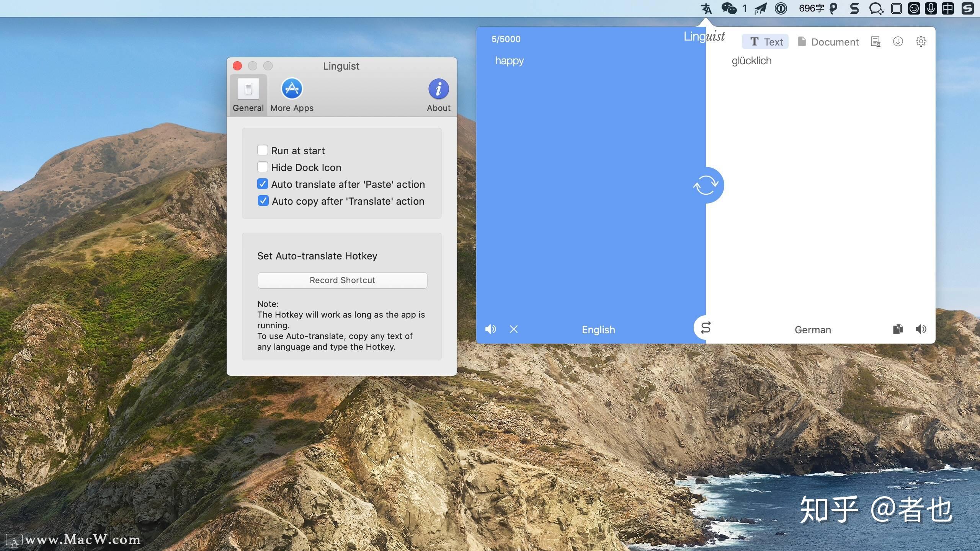The height and width of the screenshot is (551, 980).
Task: Copy the German translation result
Action: 898,329
